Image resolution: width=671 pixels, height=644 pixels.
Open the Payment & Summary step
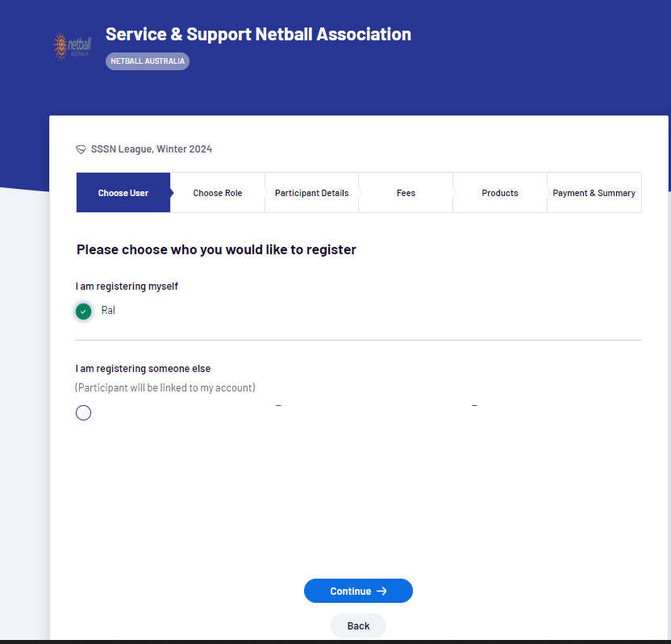click(594, 193)
